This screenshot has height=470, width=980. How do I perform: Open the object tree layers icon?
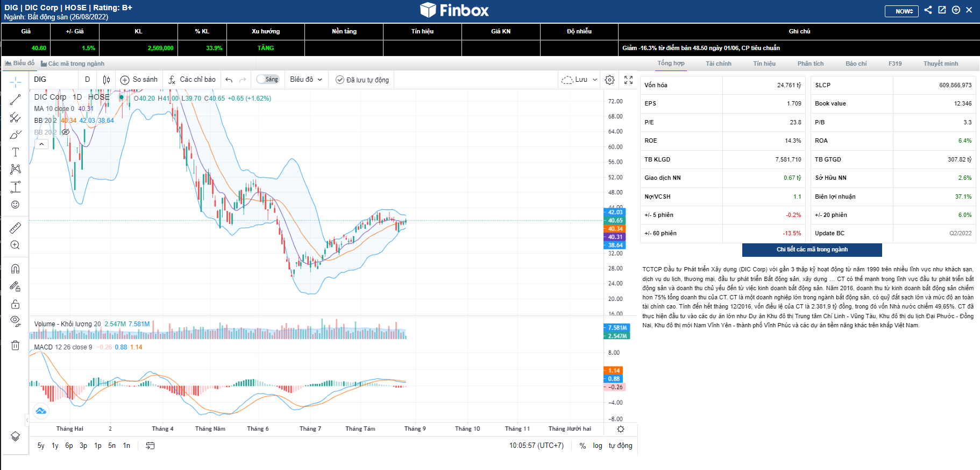15,436
